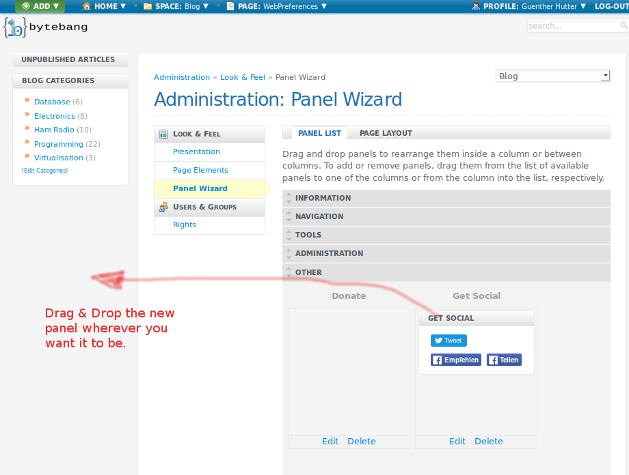Screen dimensions: 629x475
Task: Click the home house icon
Action: [x=86, y=6]
